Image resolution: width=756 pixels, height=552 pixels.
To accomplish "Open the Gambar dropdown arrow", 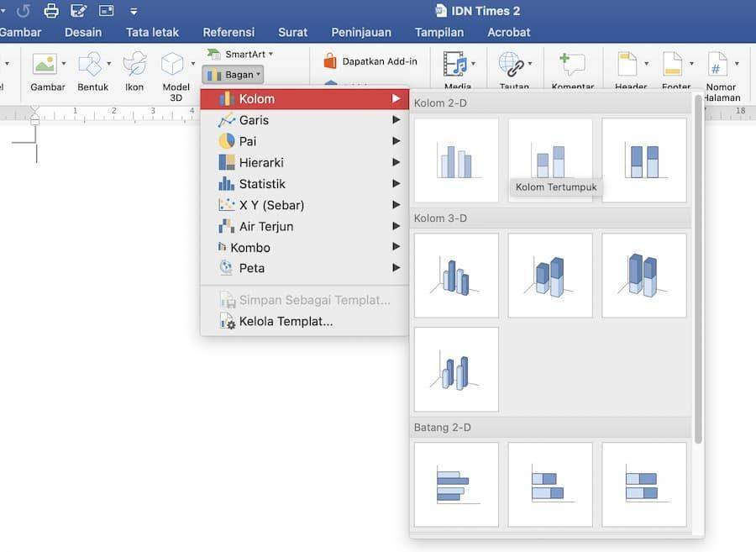I will (64, 64).
